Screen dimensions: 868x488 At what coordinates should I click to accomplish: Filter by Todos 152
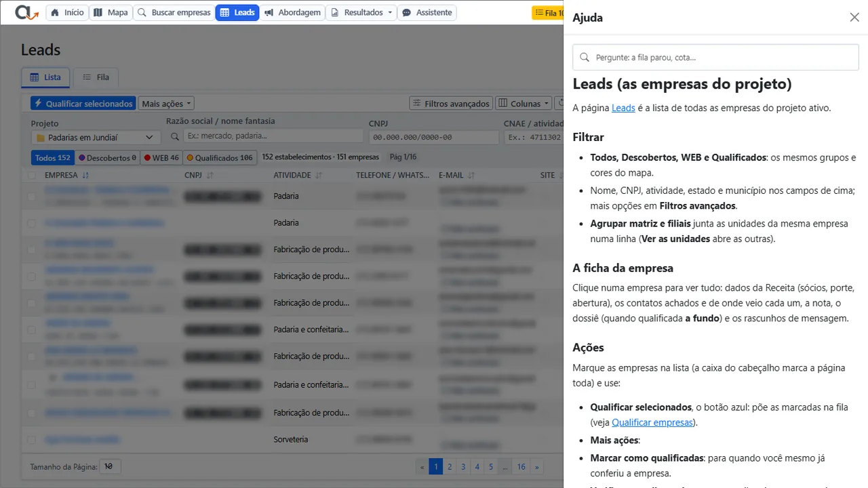[53, 158]
